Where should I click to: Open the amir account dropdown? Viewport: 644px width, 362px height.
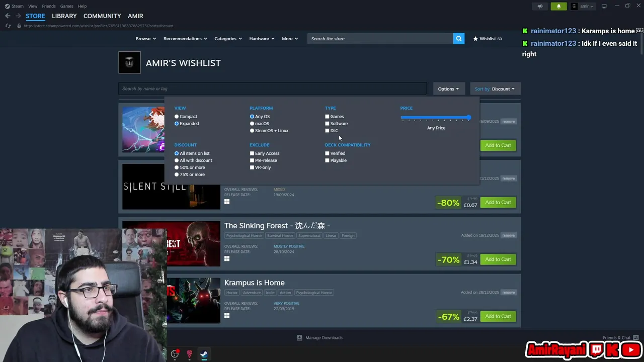coord(583,6)
